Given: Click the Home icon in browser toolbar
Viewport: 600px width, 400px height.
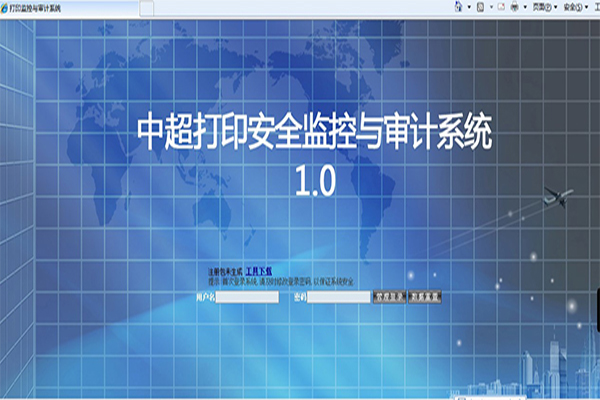Looking at the screenshot, I should click(x=456, y=7).
